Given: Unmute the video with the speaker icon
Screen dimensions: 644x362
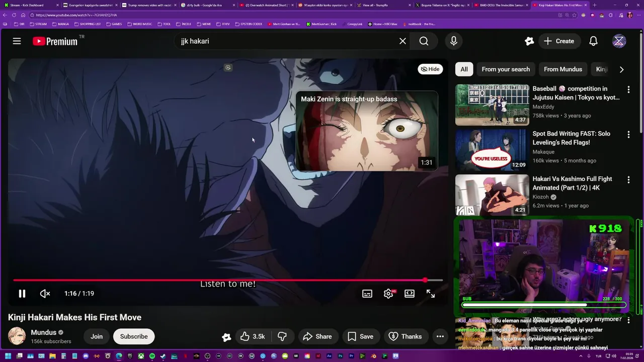Looking at the screenshot, I should point(45,294).
